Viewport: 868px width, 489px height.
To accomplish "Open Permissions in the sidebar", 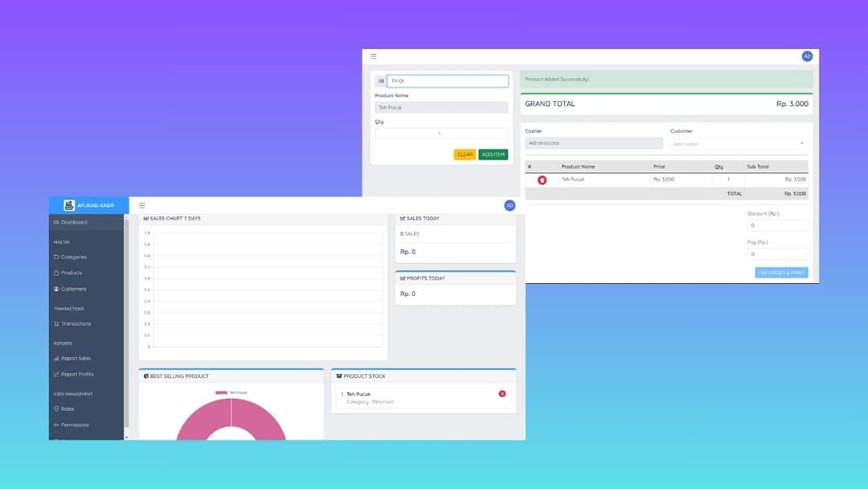I will point(86,425).
